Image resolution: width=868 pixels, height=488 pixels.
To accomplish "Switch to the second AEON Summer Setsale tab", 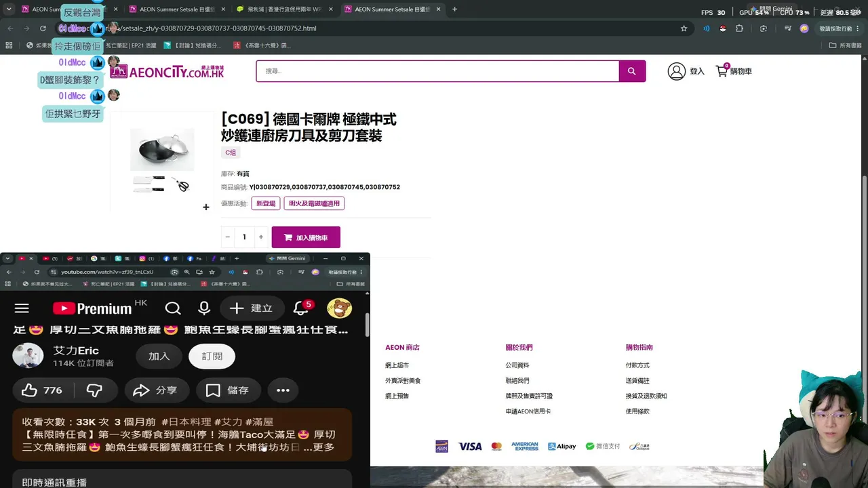I will click(x=178, y=9).
